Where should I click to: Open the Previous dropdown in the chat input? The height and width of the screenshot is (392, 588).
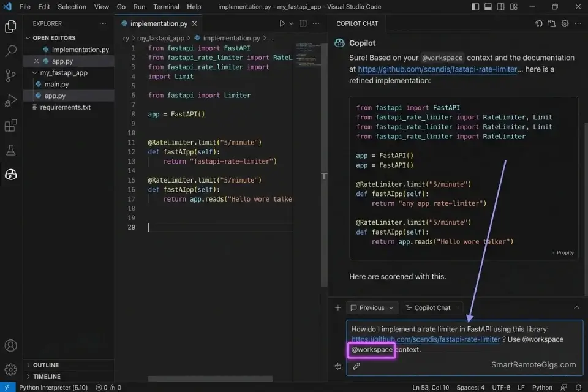372,307
